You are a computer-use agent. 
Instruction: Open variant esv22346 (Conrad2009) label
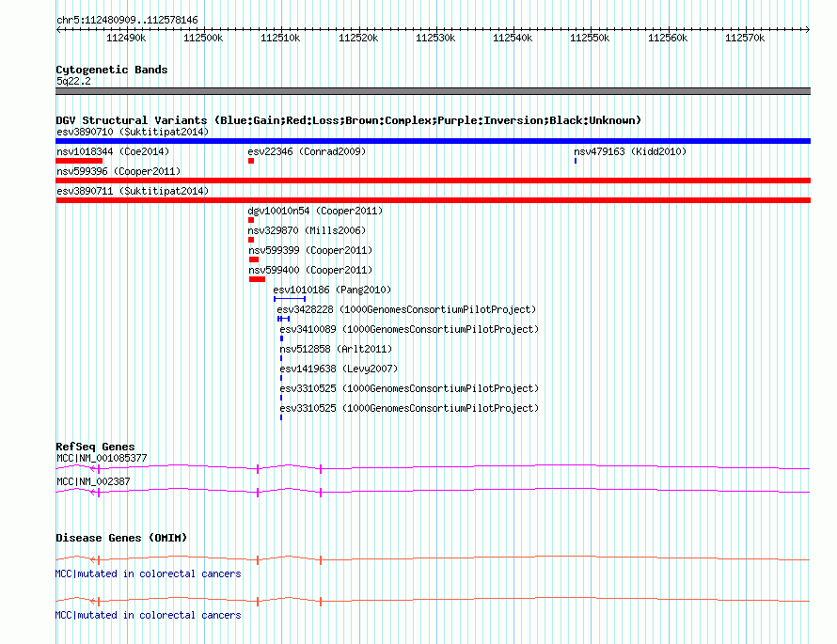307,151
